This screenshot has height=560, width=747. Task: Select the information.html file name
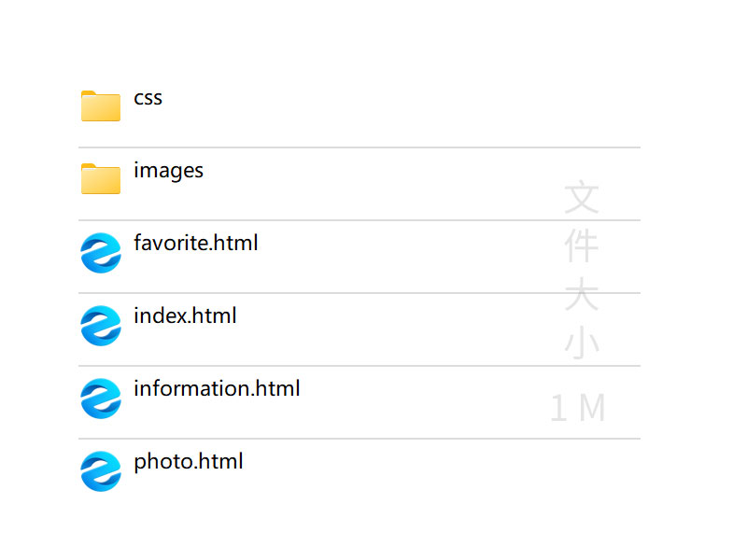(217, 389)
